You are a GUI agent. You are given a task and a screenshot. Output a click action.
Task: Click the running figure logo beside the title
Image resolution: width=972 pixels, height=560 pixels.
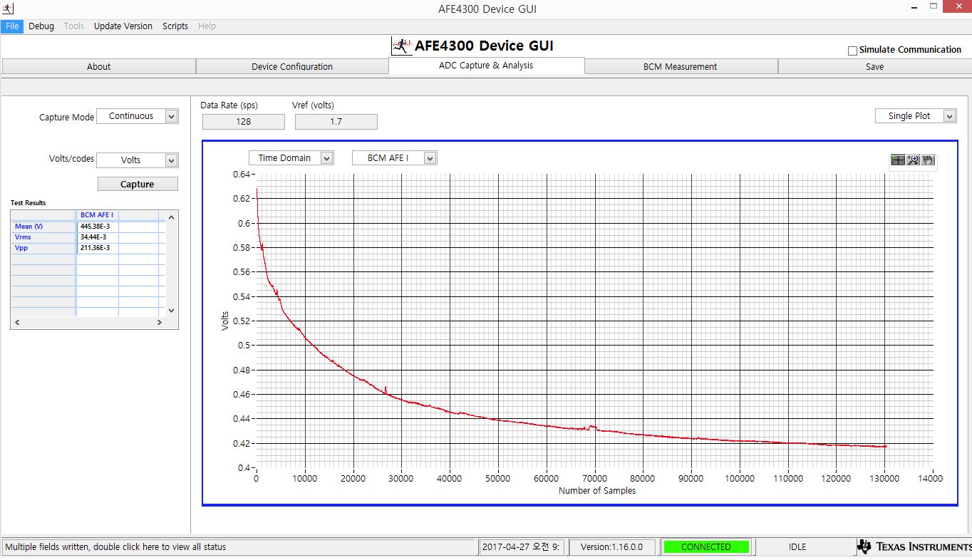(x=402, y=46)
